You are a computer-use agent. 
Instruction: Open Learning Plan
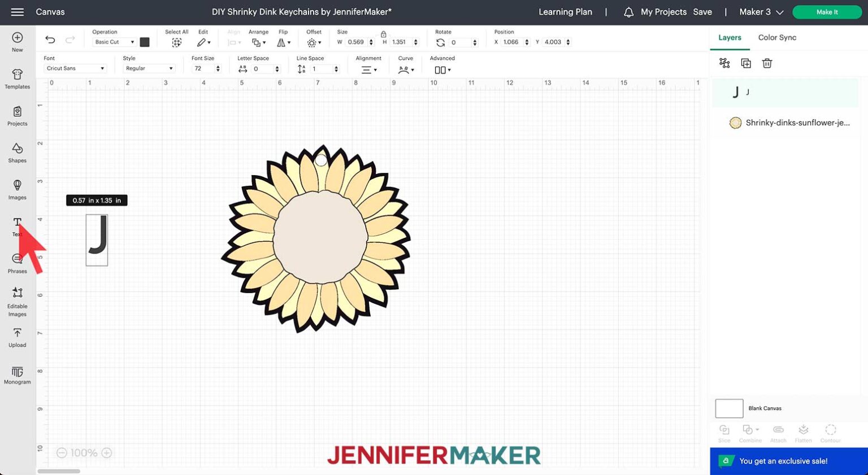coord(565,12)
